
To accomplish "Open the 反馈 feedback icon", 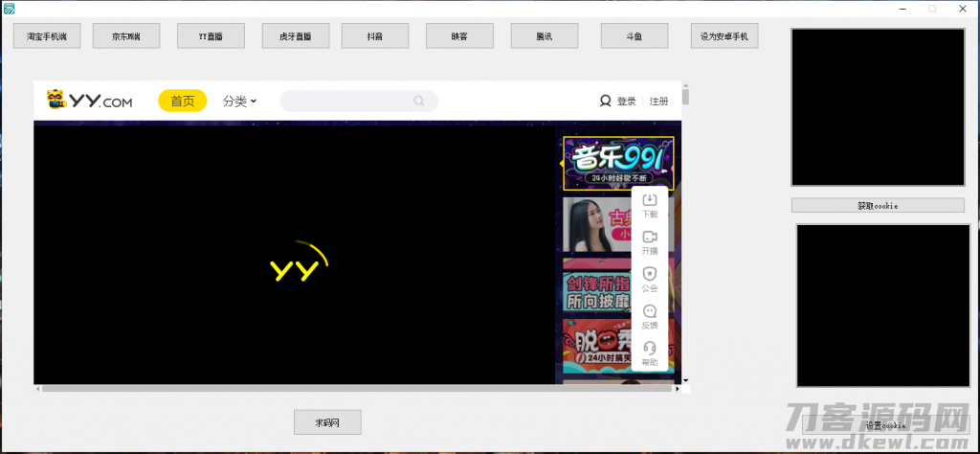I will click(650, 310).
